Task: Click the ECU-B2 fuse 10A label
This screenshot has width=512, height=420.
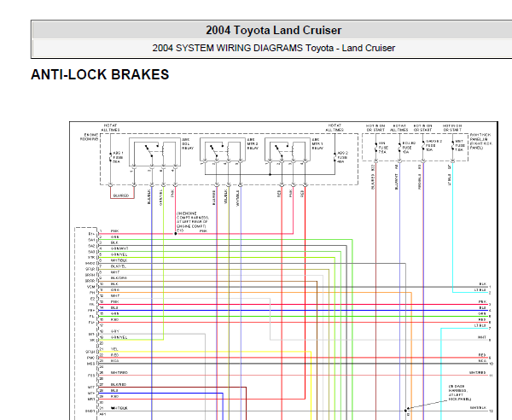Action: 409,148
